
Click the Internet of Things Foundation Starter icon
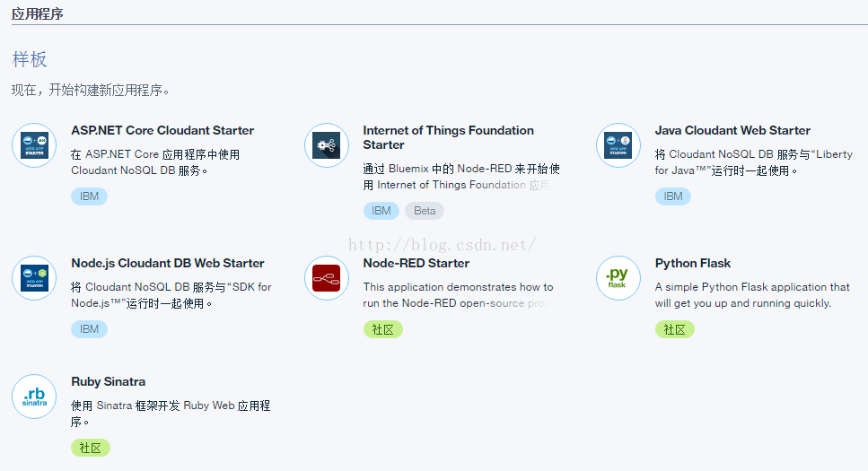[x=327, y=145]
